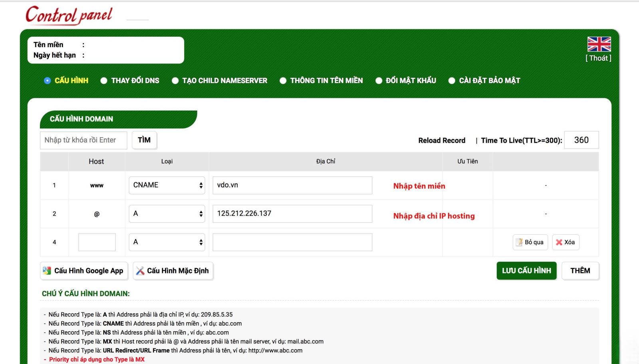The height and width of the screenshot is (364, 639).
Task: Click the Reload Record link
Action: tap(441, 140)
